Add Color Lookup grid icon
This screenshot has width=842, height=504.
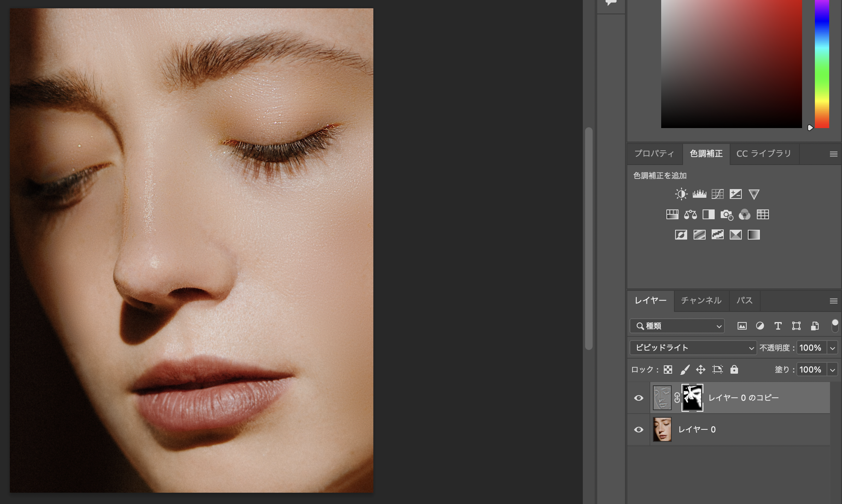[x=763, y=214]
